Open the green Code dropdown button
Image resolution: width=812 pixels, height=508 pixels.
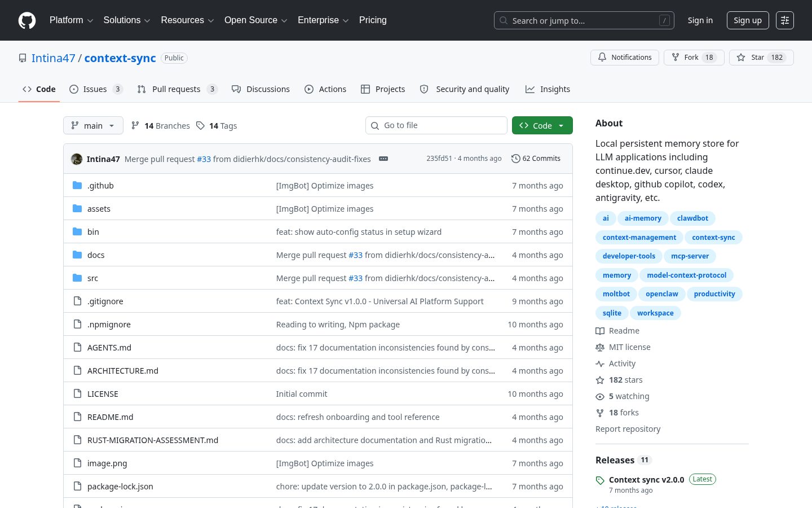pyautogui.click(x=542, y=125)
